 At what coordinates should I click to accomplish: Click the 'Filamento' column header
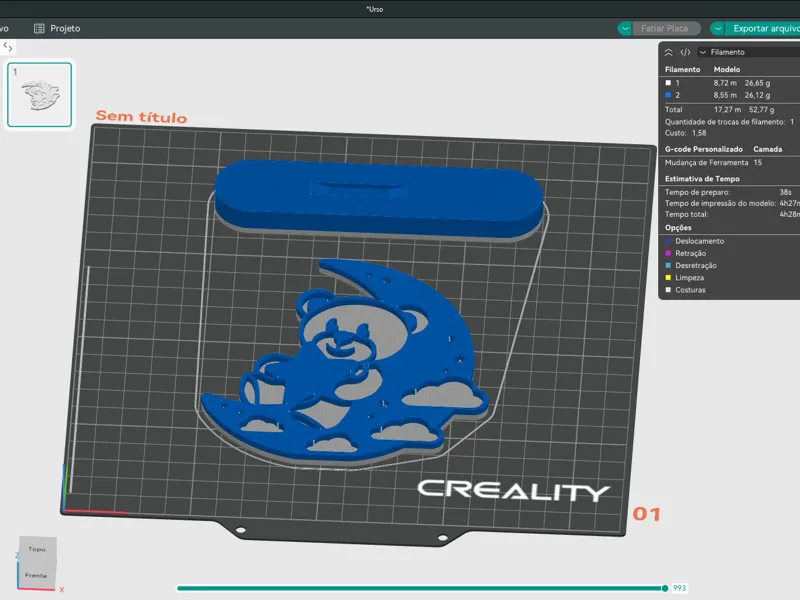pos(682,69)
